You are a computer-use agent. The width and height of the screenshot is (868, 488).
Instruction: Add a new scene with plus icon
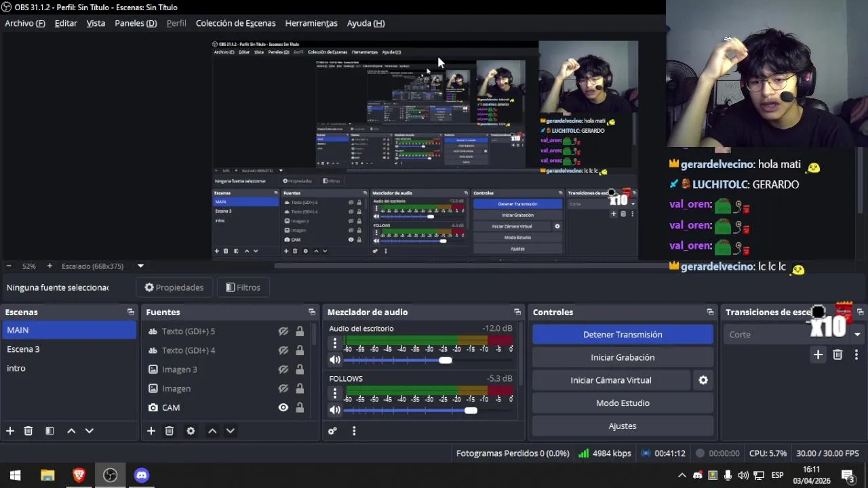coord(10,431)
